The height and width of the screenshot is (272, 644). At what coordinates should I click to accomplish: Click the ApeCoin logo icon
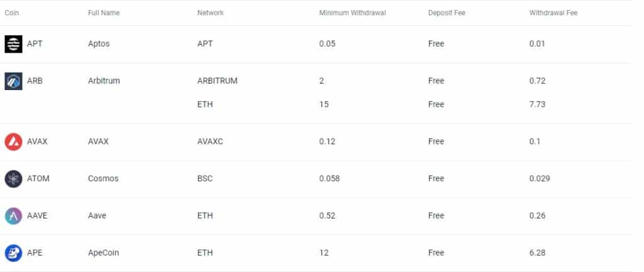[13, 253]
